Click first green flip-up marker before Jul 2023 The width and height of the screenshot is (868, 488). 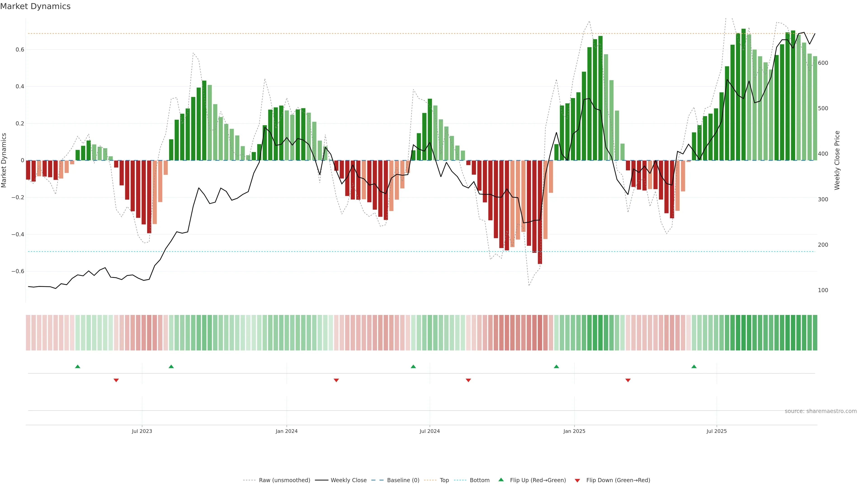[x=78, y=366]
